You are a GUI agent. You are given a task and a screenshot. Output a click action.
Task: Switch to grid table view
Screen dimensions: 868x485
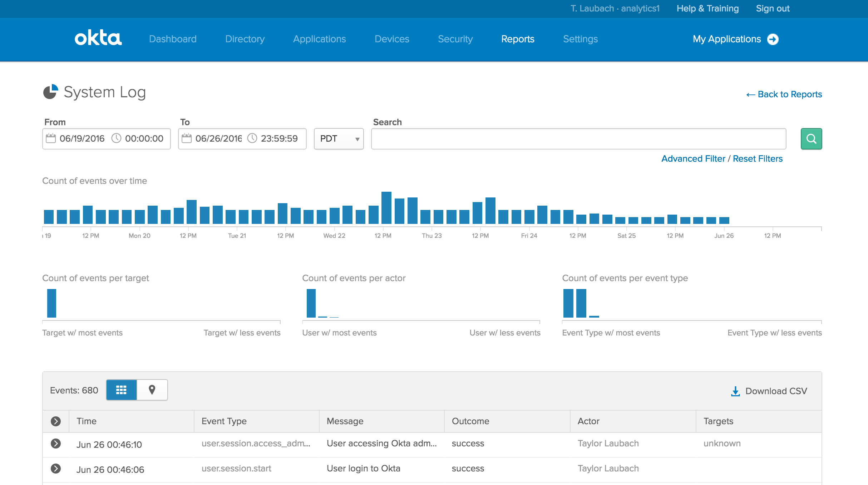[121, 390]
